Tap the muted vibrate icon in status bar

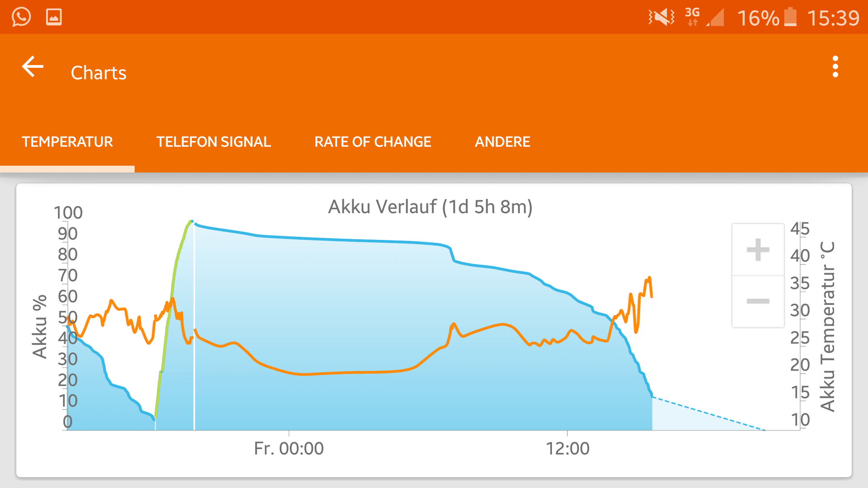pos(661,17)
